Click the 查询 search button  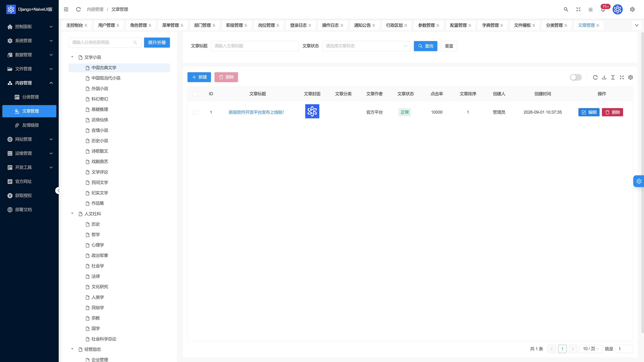point(425,46)
